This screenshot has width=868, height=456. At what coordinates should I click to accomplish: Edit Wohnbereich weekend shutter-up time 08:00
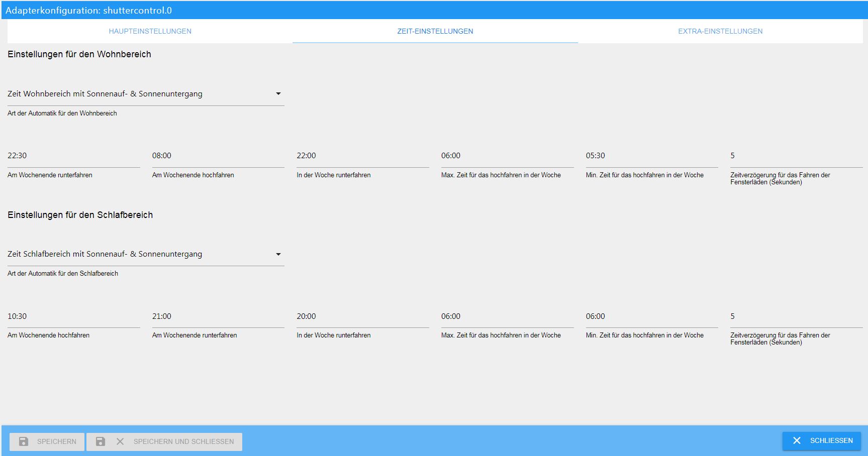(218, 156)
